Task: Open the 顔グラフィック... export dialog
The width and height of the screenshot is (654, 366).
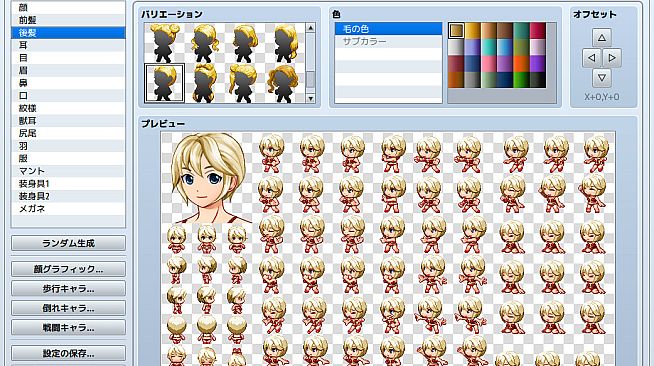Action: point(68,269)
